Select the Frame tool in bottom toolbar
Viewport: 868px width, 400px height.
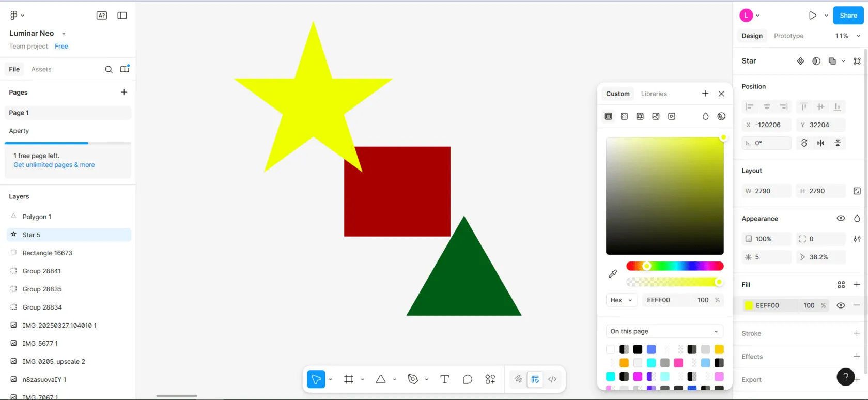[349, 379]
